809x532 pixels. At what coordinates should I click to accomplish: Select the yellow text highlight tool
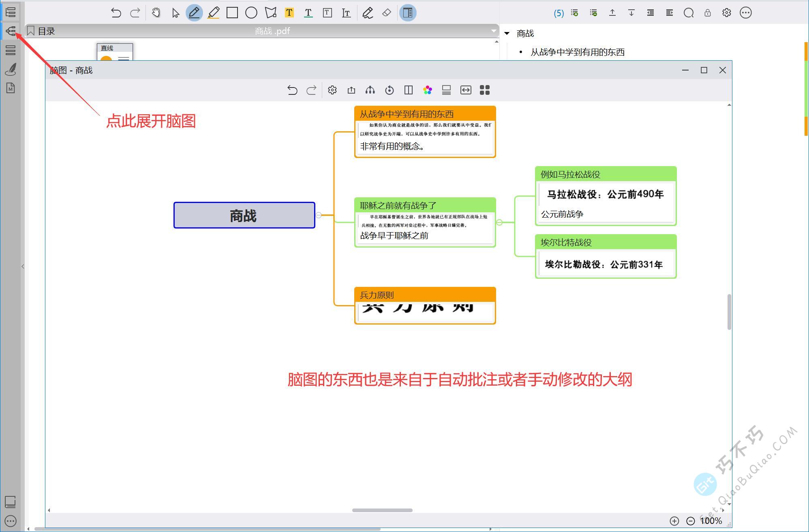click(289, 13)
